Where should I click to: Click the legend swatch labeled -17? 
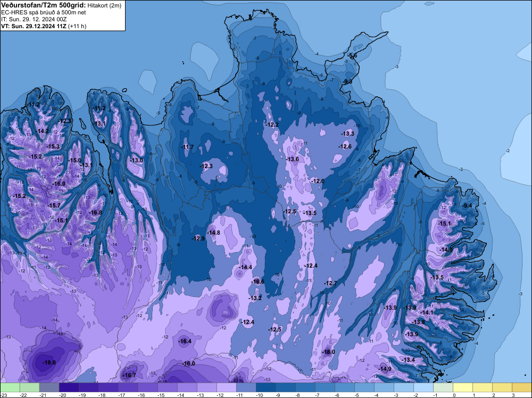point(128,387)
